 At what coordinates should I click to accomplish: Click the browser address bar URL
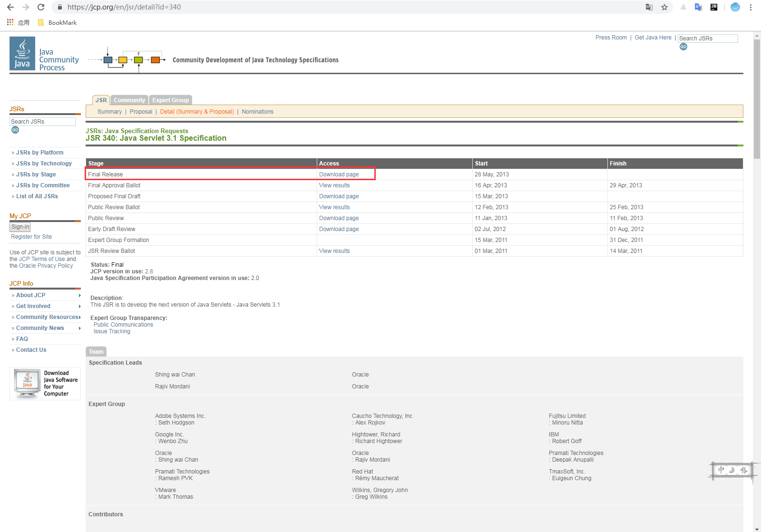point(124,7)
